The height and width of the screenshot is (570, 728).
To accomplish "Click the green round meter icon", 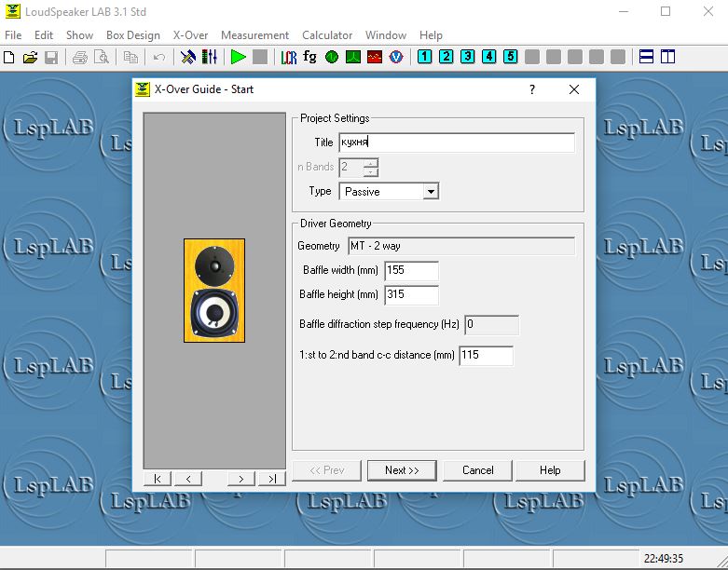I will [x=332, y=57].
